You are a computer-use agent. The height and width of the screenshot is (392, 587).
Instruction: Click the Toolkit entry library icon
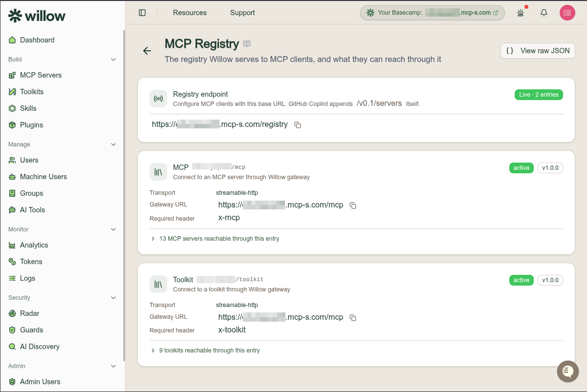point(158,284)
